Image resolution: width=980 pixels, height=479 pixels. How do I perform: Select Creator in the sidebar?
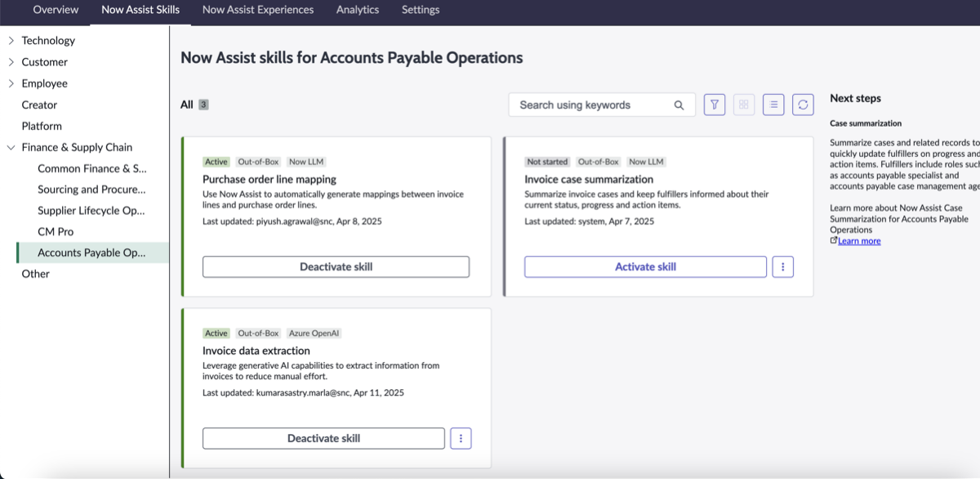click(x=39, y=105)
